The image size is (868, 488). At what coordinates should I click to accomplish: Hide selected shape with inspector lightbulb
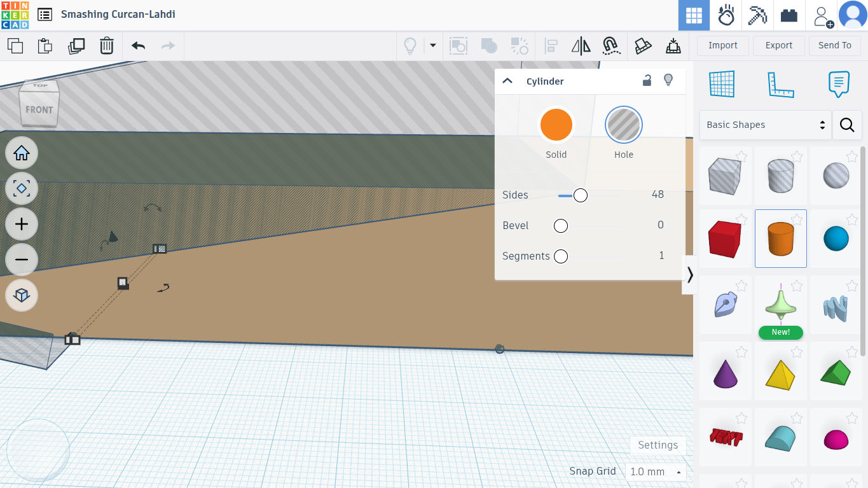pyautogui.click(x=668, y=80)
